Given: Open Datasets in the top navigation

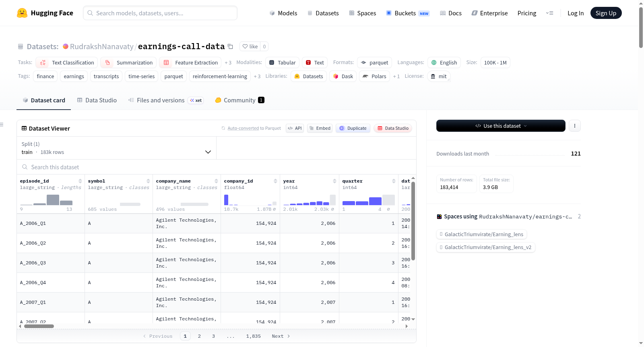Looking at the screenshot, I should click(x=323, y=13).
